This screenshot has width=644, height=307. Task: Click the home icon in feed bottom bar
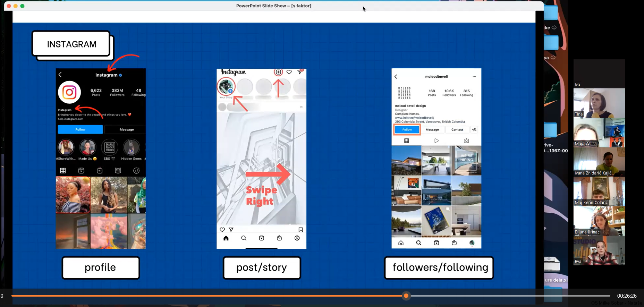tap(226, 238)
